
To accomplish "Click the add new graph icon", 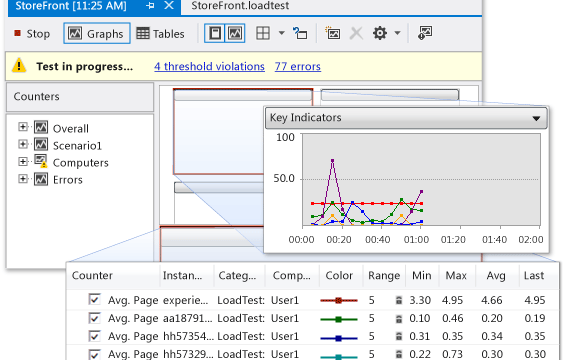I will [x=333, y=33].
